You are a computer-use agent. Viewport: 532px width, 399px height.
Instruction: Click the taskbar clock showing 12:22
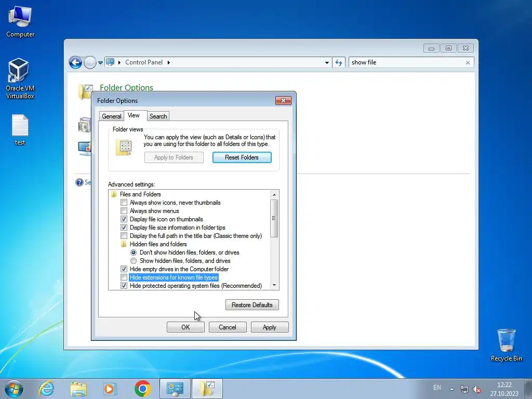[504, 389]
